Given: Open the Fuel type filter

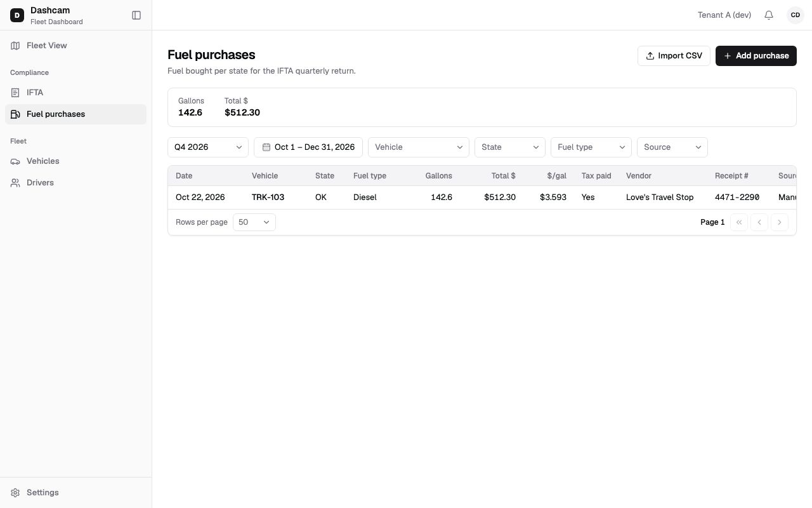Looking at the screenshot, I should click(591, 147).
